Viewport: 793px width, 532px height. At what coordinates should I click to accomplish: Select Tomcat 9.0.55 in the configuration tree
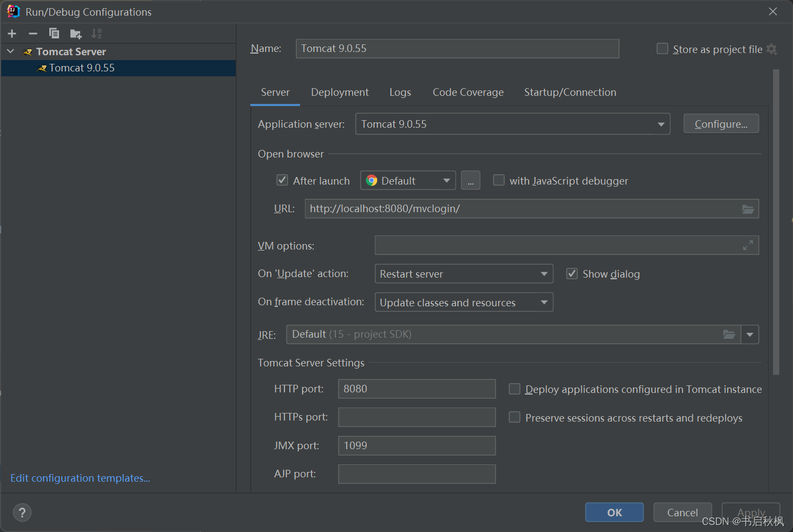point(118,68)
